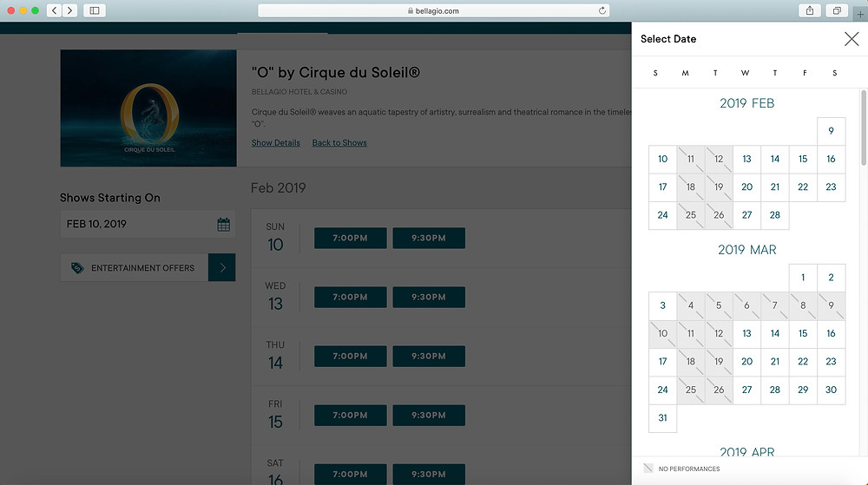Pick March 29 in calendar
Viewport: 868px width, 485px height.
pyautogui.click(x=803, y=390)
